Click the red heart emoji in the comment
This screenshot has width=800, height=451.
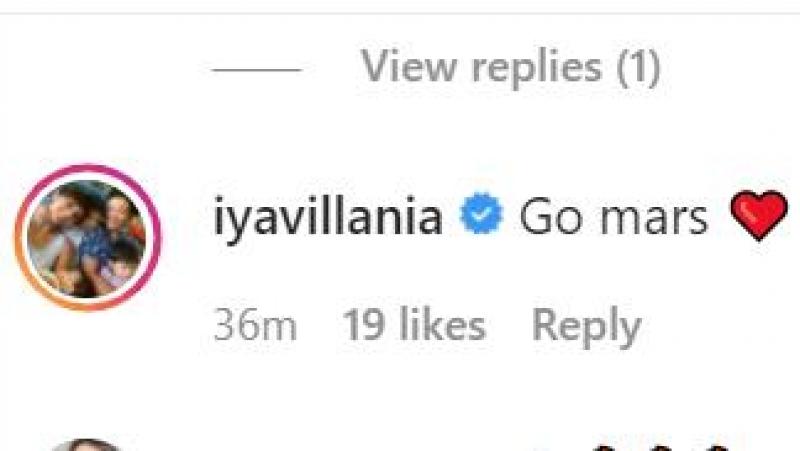pyautogui.click(x=759, y=215)
